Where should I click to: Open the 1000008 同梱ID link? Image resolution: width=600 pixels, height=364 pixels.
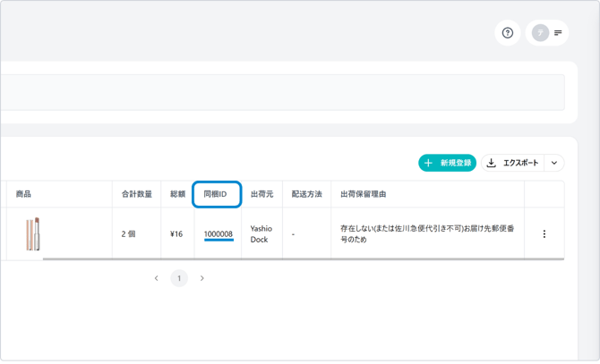[x=218, y=234]
